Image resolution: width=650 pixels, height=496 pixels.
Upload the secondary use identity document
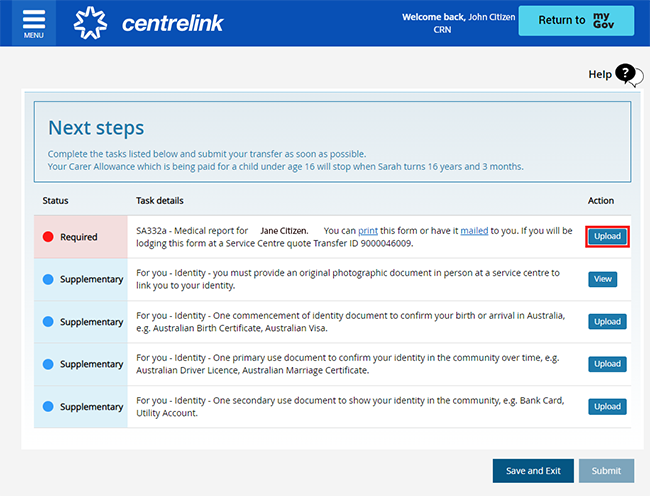(607, 406)
